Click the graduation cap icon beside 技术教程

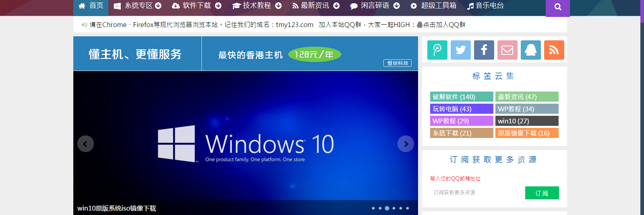click(x=236, y=6)
